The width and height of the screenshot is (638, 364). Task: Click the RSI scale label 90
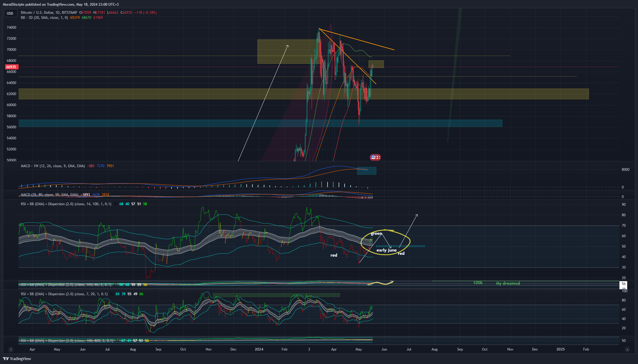coord(624,205)
